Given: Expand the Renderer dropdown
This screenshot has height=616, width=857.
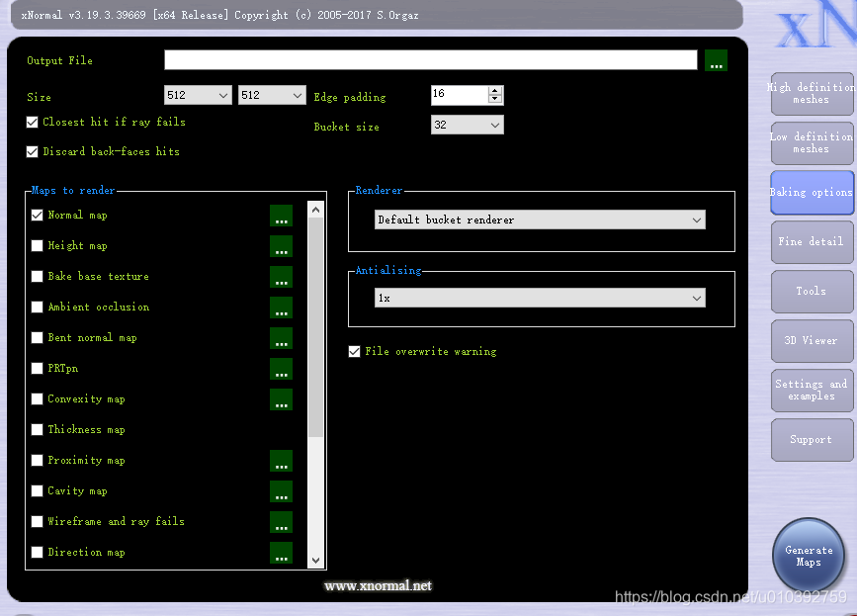Looking at the screenshot, I should [540, 220].
